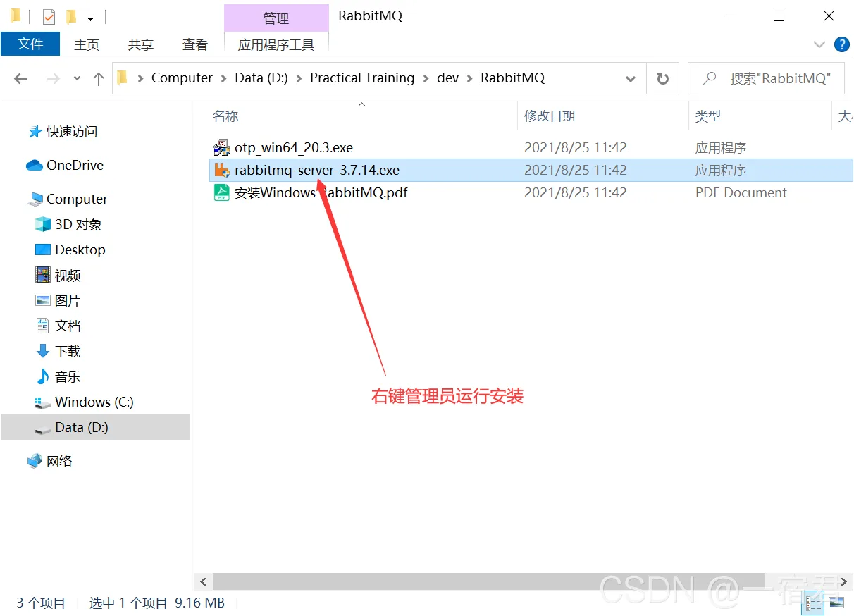Sort files by the 修改日期 column header

tap(550, 116)
